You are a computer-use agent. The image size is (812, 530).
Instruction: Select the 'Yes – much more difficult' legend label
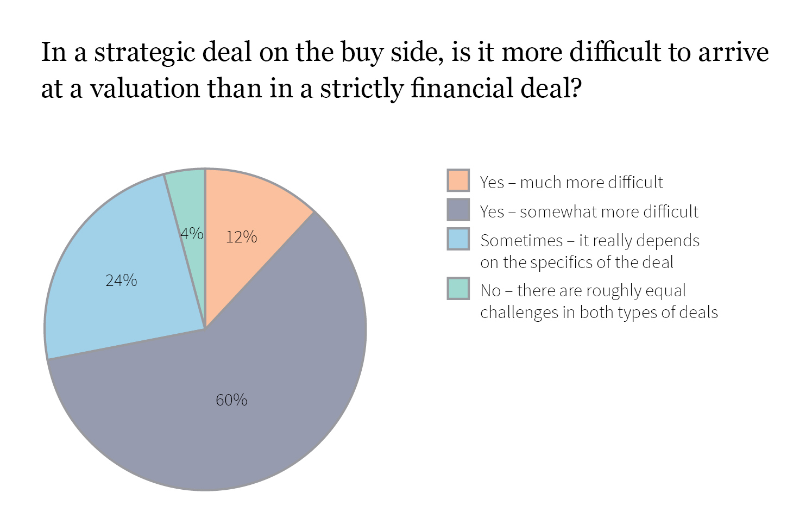tap(571, 182)
